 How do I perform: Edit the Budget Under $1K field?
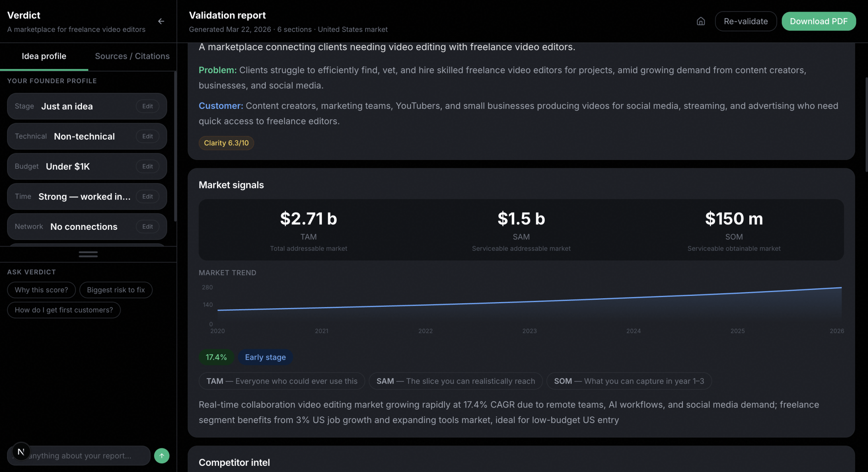147,166
